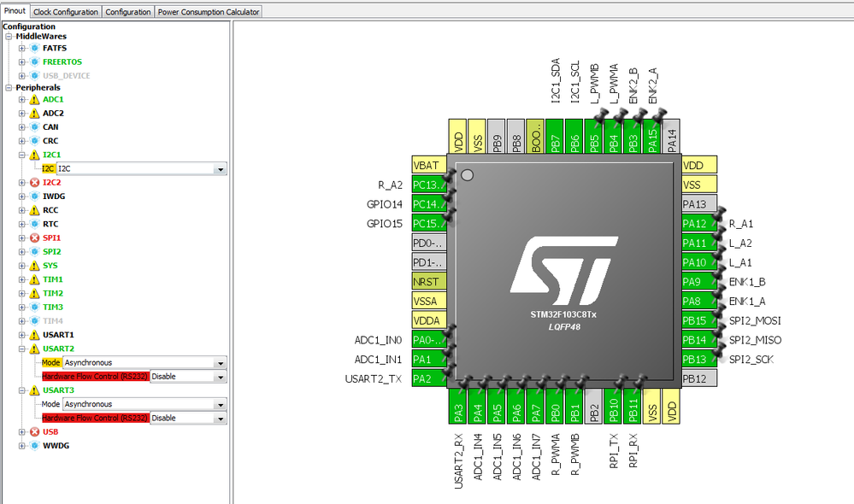Select pin PA12 on the chip
The image size is (854, 504).
click(x=699, y=224)
